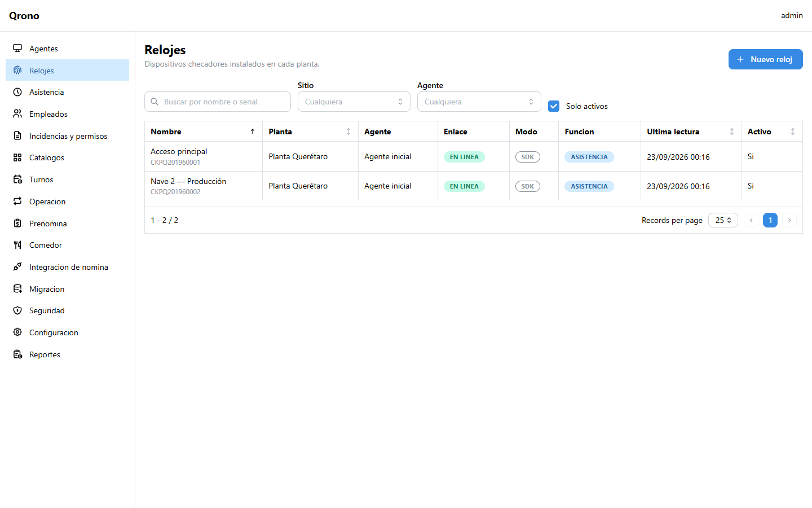Open Agentes in the sidebar
The image size is (812, 508).
coord(67,49)
